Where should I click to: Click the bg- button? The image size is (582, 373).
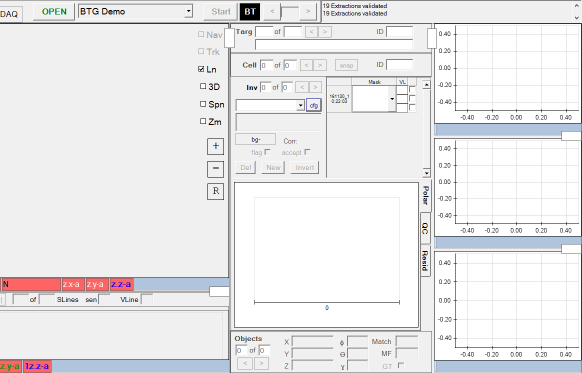tap(255, 140)
